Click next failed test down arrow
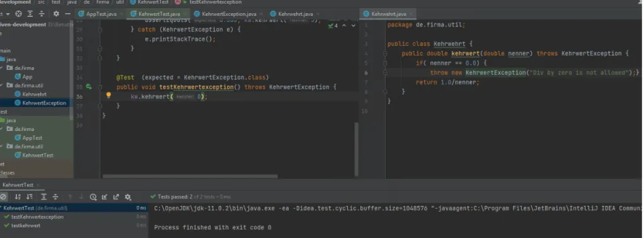The image size is (644, 238). pos(81,197)
